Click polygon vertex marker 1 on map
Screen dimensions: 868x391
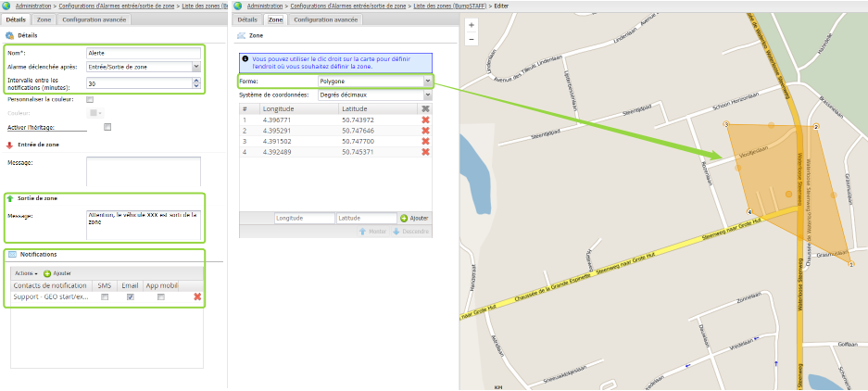[x=851, y=265]
